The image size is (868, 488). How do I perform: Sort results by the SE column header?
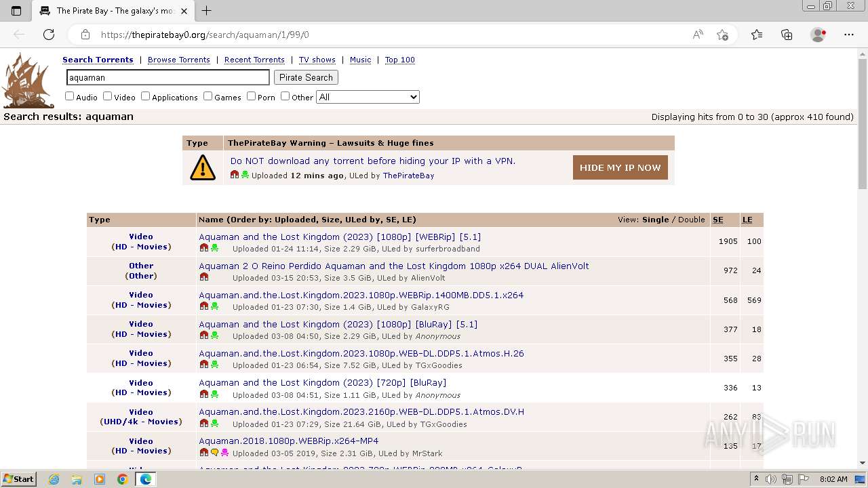click(x=717, y=220)
